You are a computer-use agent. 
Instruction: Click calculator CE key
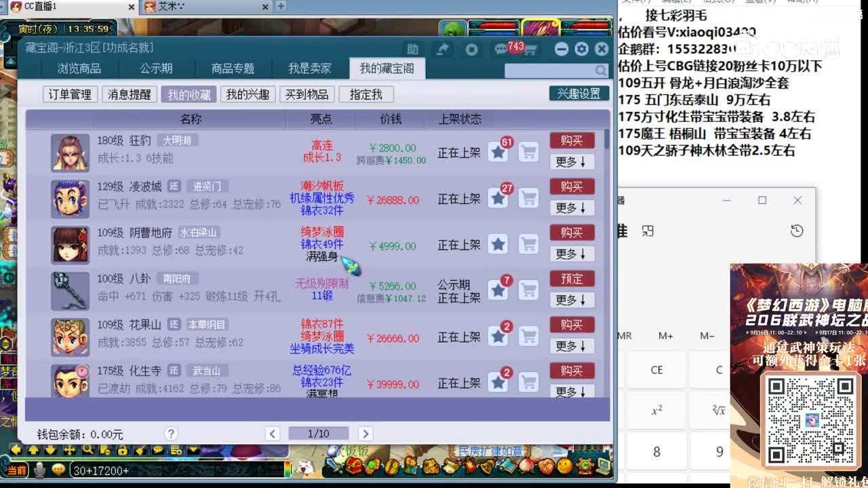click(656, 370)
